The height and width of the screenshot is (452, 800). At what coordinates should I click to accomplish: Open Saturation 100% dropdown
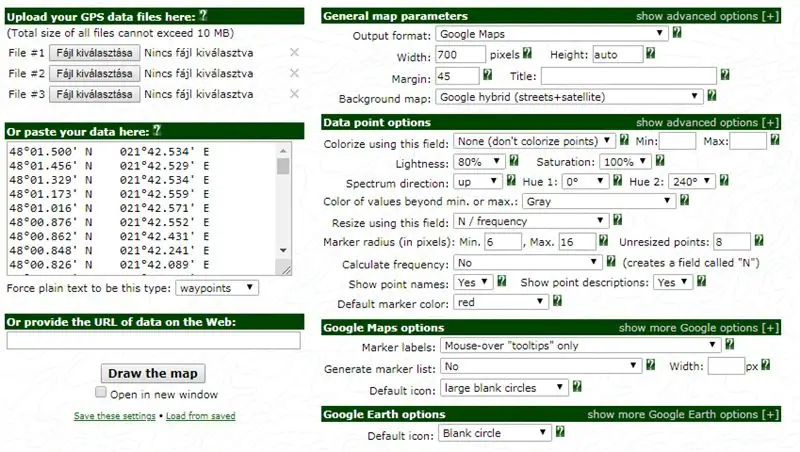[626, 162]
